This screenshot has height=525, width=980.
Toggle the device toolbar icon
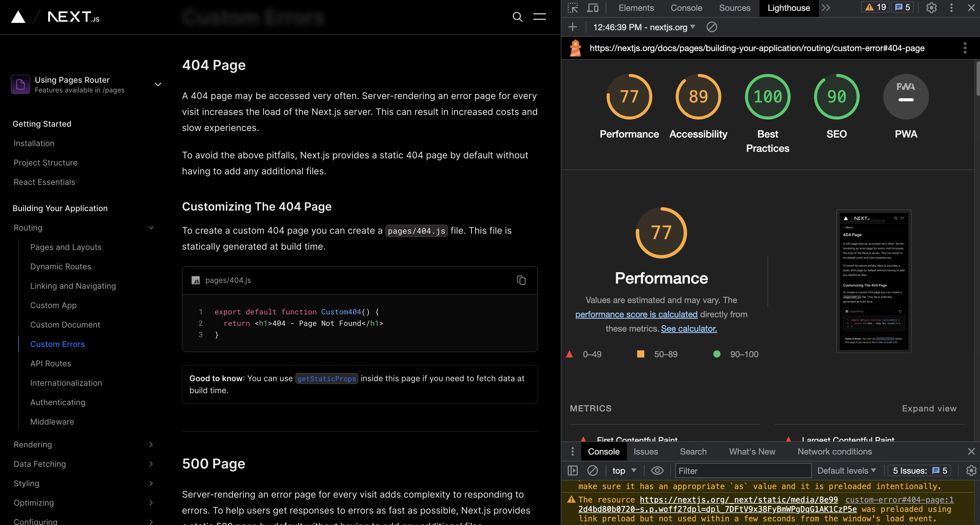pos(592,8)
